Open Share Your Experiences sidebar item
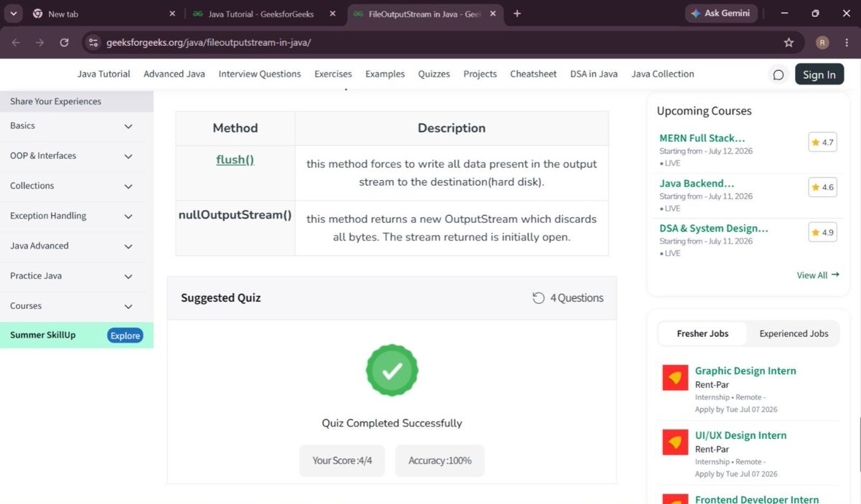The height and width of the screenshot is (504, 861). [x=77, y=101]
